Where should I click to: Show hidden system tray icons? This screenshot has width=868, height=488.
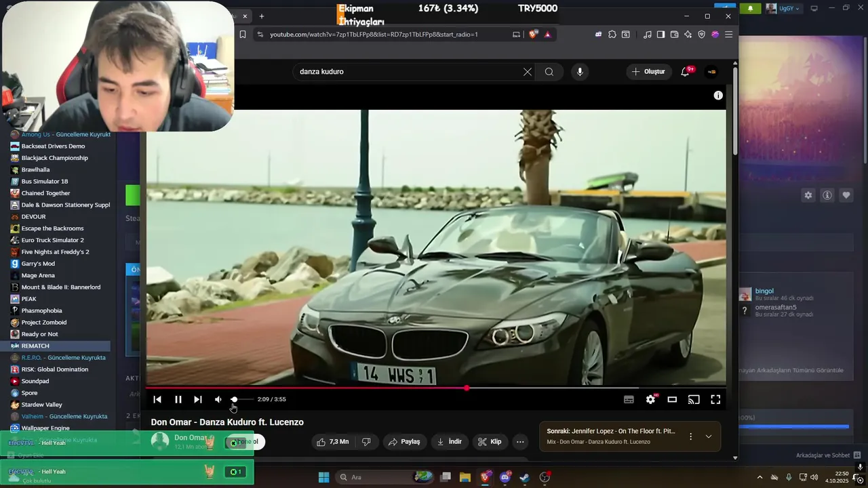tap(759, 477)
